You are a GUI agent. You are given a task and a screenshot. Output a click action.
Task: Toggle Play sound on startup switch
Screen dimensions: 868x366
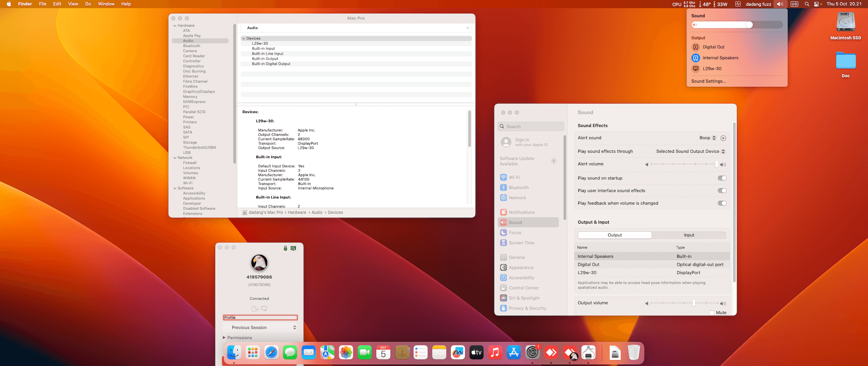[722, 178]
